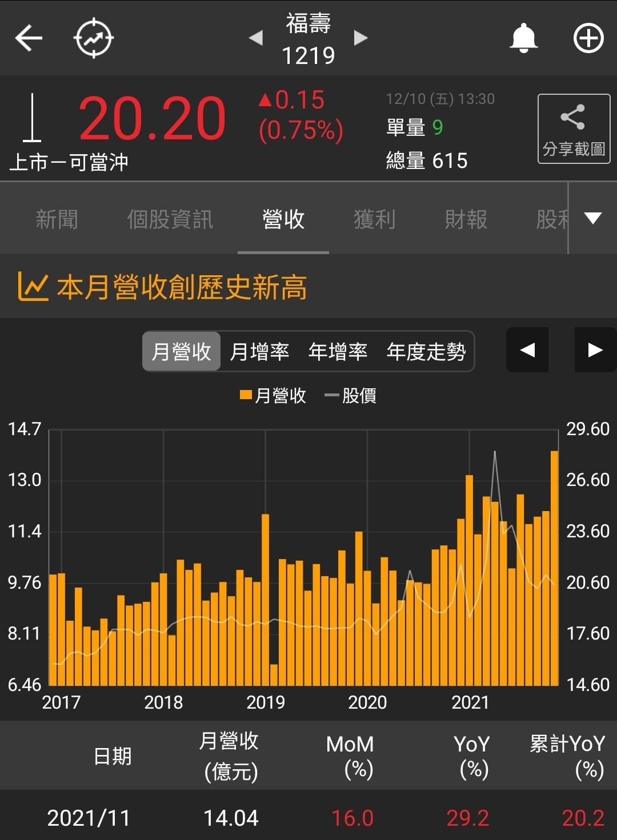Screen dimensions: 617x840
Task: Go to previous stock with left triangle
Action: click(x=256, y=38)
